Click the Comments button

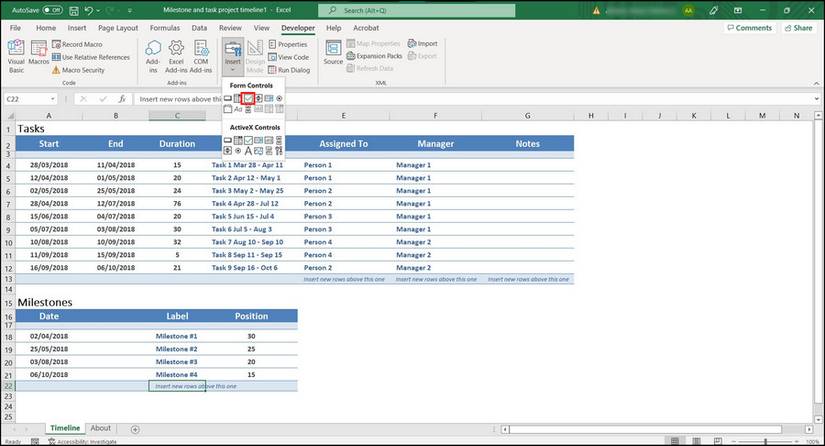(750, 28)
